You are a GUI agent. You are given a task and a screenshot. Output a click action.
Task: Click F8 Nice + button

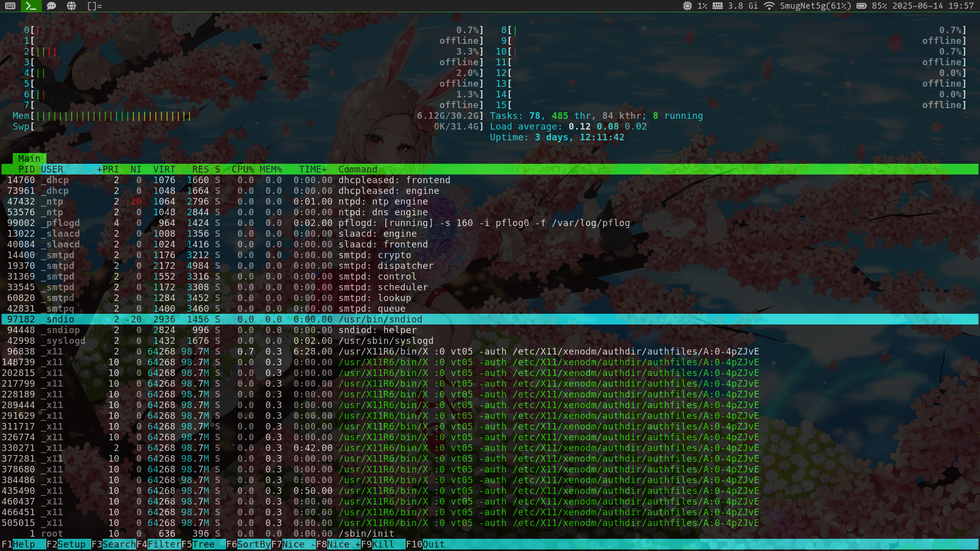click(338, 544)
